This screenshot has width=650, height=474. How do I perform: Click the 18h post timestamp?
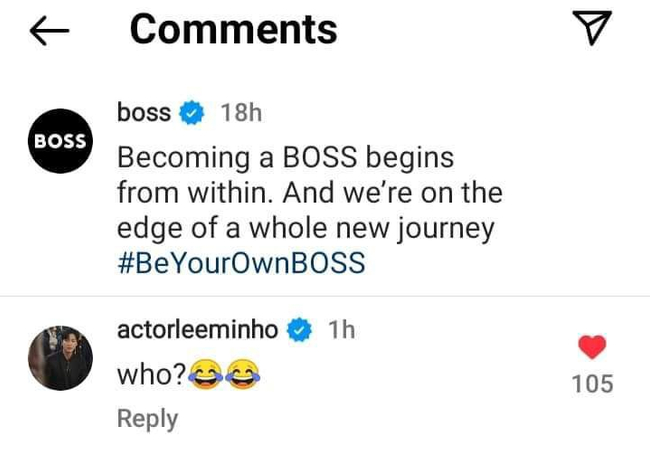[x=240, y=113]
